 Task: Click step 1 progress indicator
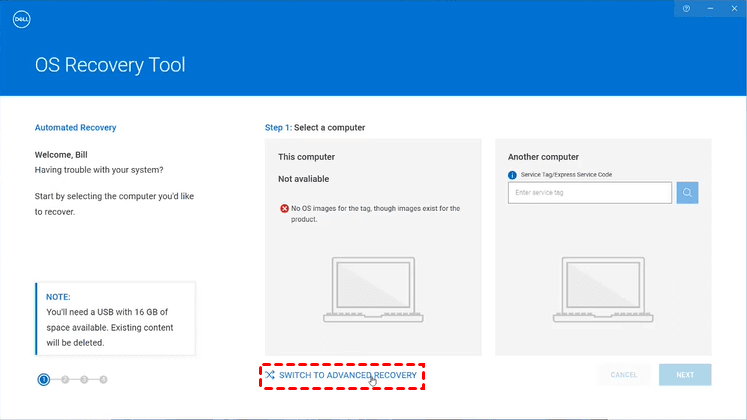coord(44,380)
